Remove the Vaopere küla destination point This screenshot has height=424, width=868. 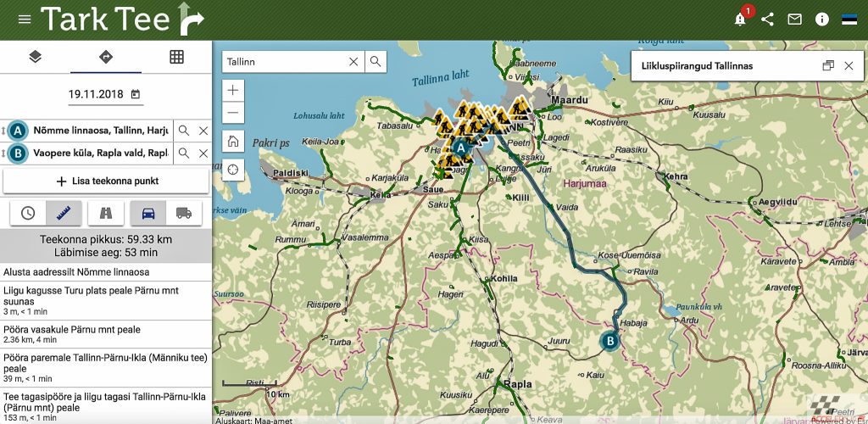(x=203, y=153)
